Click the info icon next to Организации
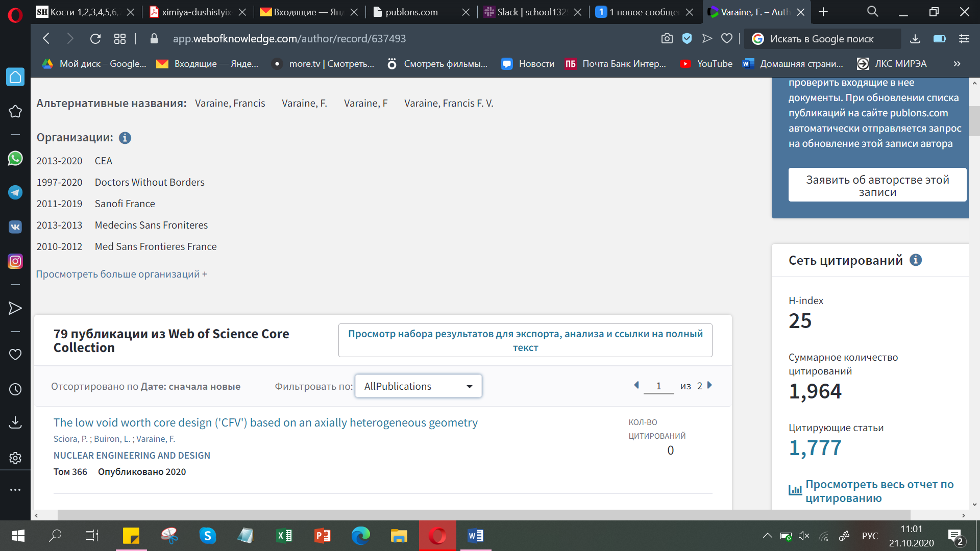 click(x=125, y=138)
